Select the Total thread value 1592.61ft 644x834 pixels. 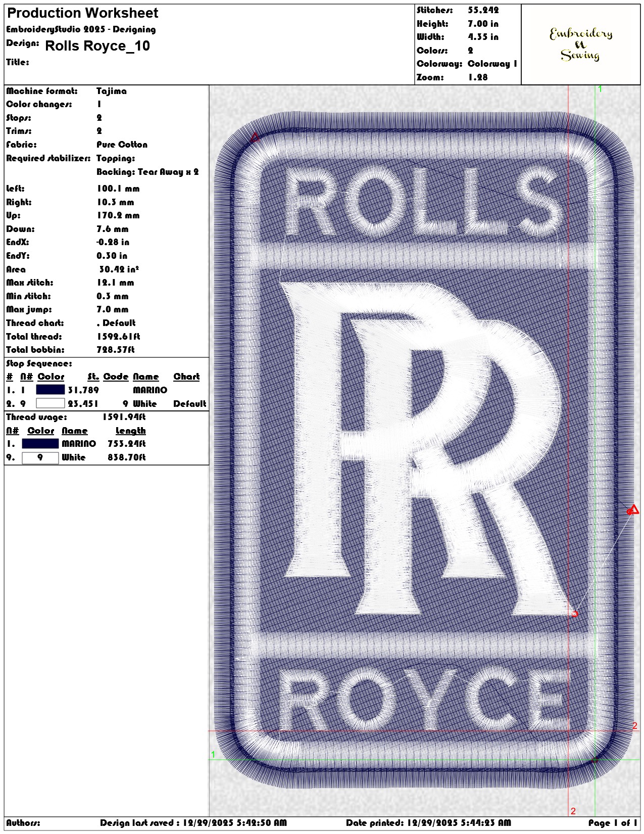tap(118, 337)
